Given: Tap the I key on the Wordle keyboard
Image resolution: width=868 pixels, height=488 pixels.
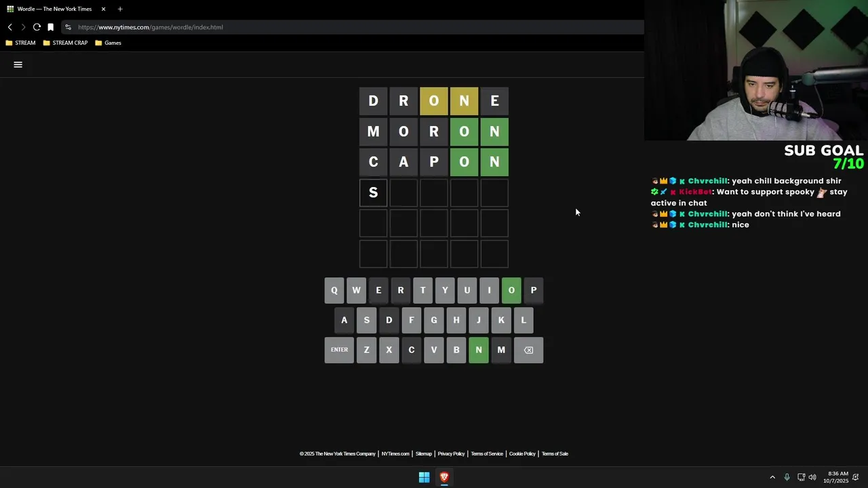Looking at the screenshot, I should 489,290.
